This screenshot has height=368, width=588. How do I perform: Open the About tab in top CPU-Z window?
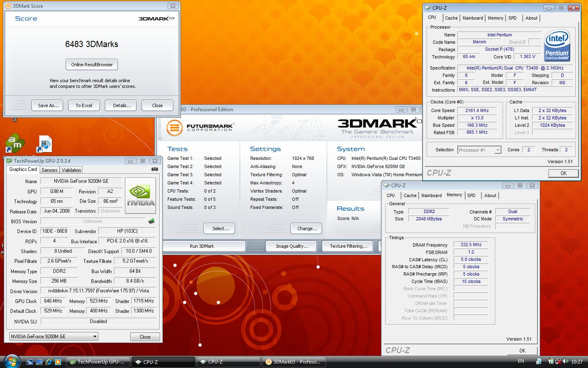531,18
